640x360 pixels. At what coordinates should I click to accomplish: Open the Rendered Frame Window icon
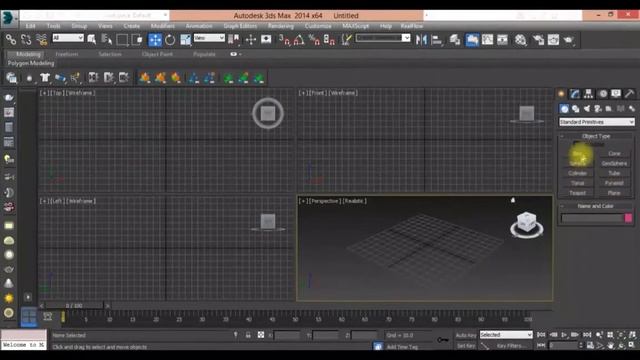(553, 40)
